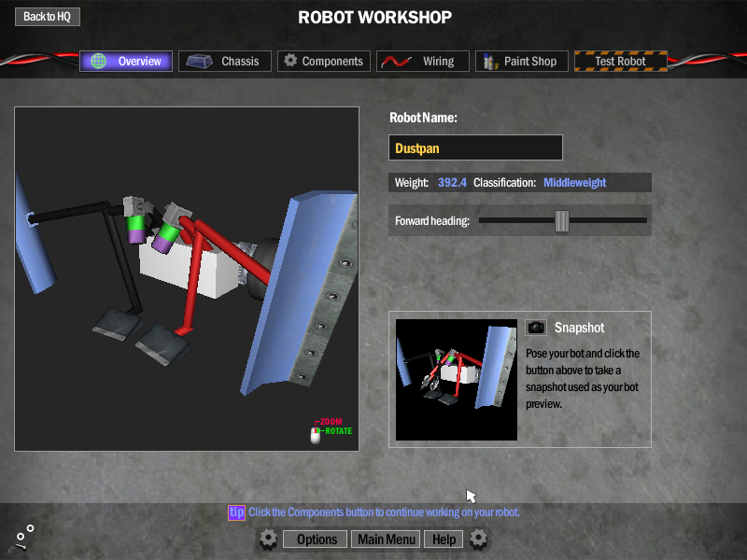Image resolution: width=747 pixels, height=560 pixels.
Task: Click the Forward heading label
Action: 432,221
